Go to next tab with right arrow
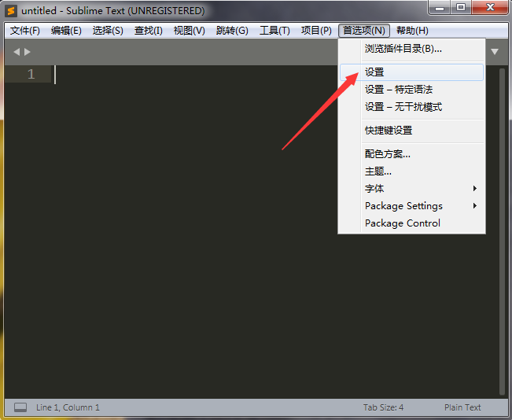 pyautogui.click(x=28, y=52)
